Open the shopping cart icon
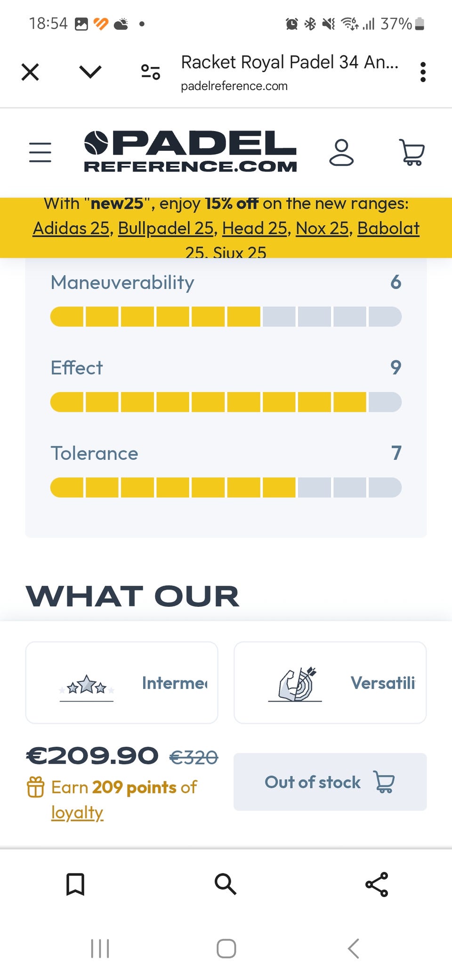 tap(412, 152)
